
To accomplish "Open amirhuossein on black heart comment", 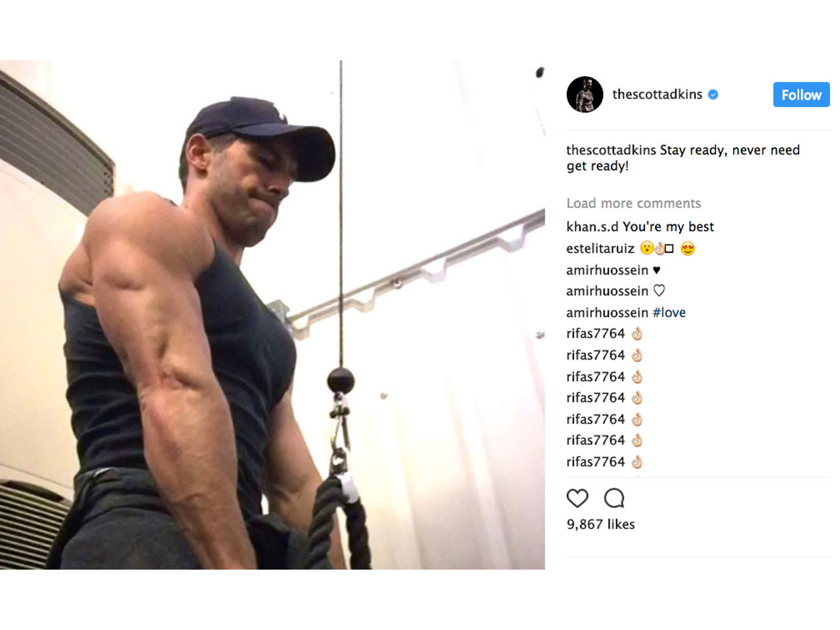I will pos(607,270).
